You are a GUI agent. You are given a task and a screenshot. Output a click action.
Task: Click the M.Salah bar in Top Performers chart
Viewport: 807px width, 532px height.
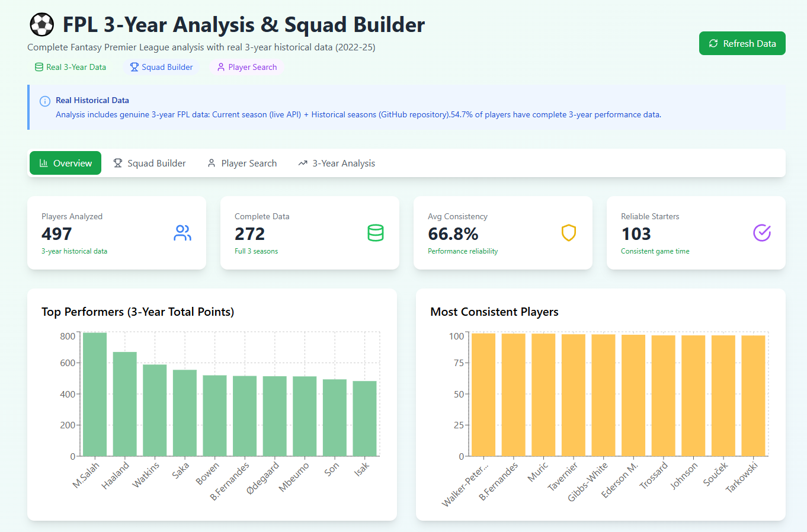95,394
